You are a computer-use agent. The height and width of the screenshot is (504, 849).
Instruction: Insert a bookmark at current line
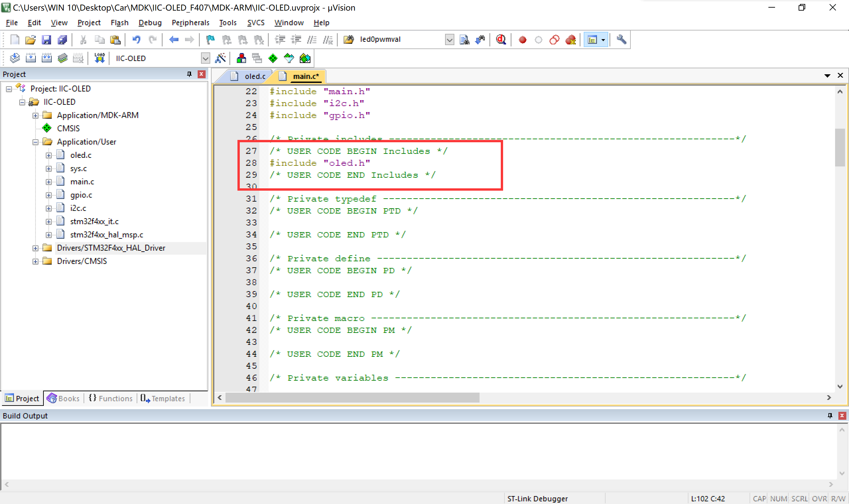pos(210,39)
